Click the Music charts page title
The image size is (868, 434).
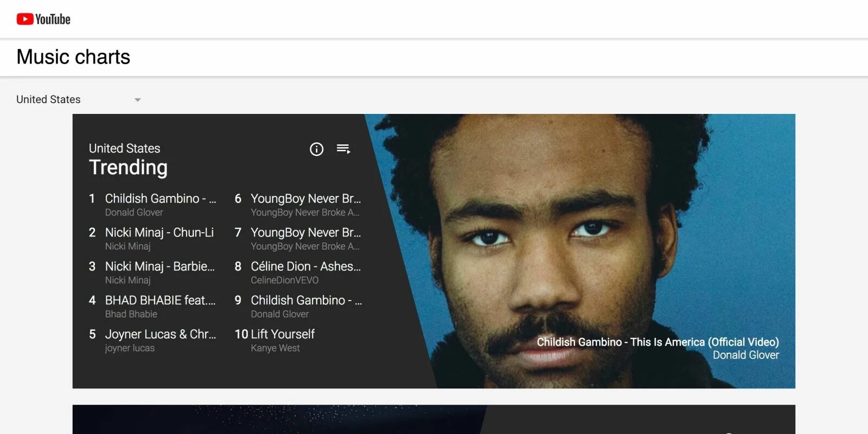73,57
